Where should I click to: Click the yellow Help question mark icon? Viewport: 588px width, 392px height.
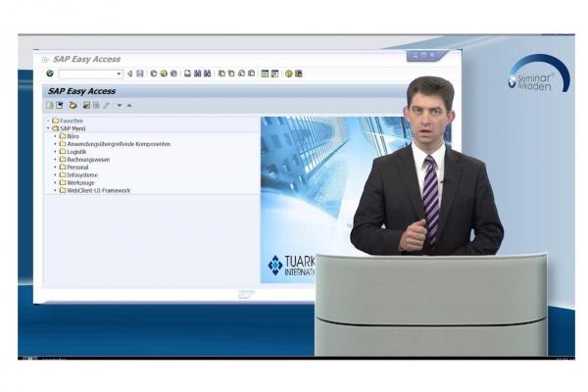coord(288,73)
